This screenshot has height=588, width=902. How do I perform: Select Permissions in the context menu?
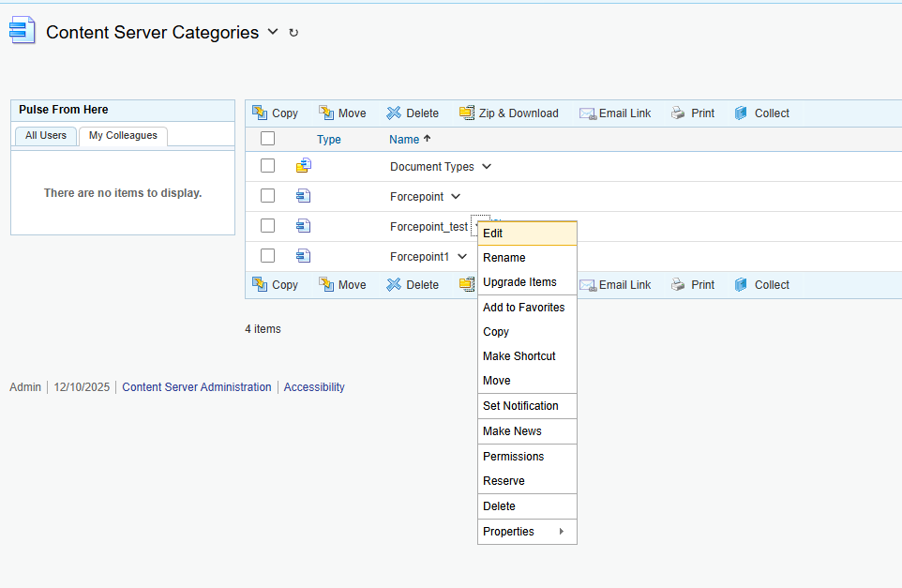513,457
